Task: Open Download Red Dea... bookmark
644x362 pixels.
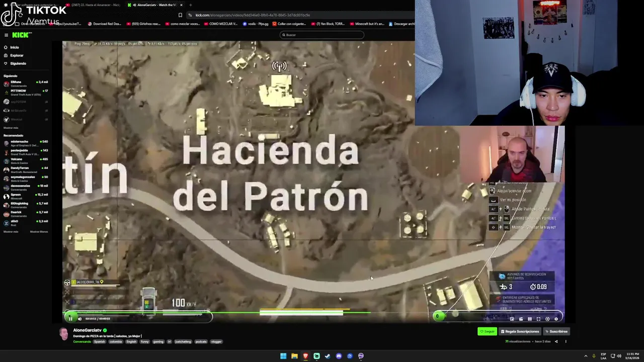Action: [x=105, y=24]
